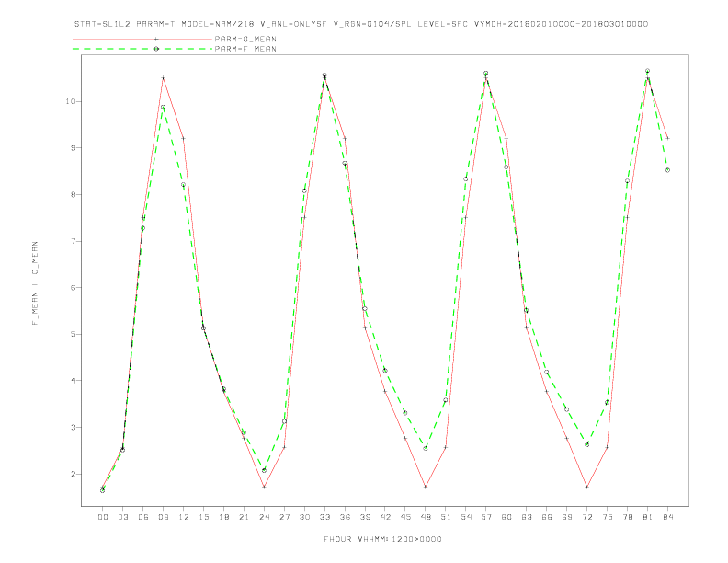The height and width of the screenshot is (563, 728).
Task: Click the x-axis tick label 51
Action: click(x=446, y=517)
